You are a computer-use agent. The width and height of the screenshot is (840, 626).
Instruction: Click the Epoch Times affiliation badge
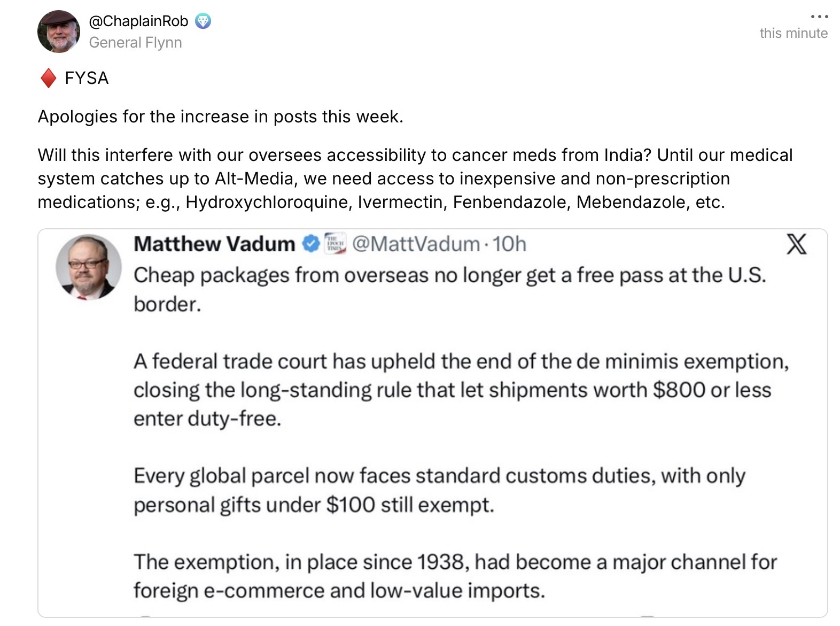pos(335,243)
